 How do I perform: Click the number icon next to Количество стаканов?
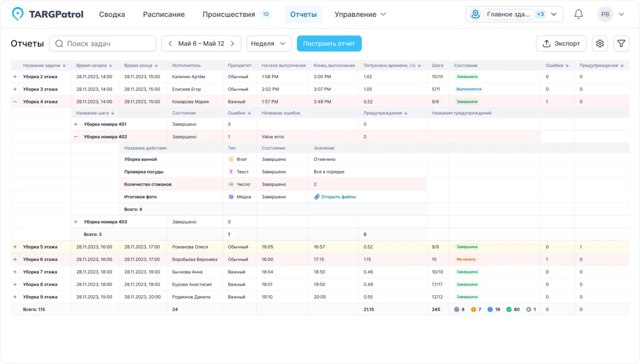click(231, 184)
